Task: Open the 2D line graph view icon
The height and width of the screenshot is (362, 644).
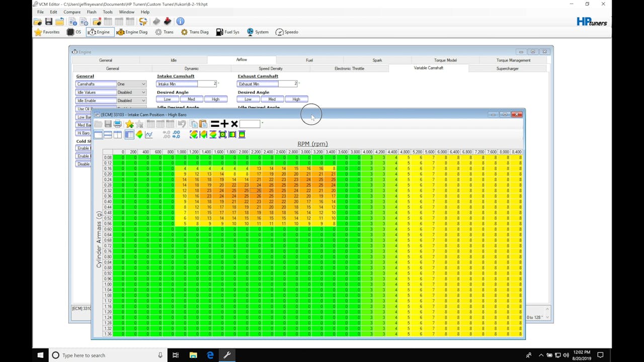Action: [149, 135]
